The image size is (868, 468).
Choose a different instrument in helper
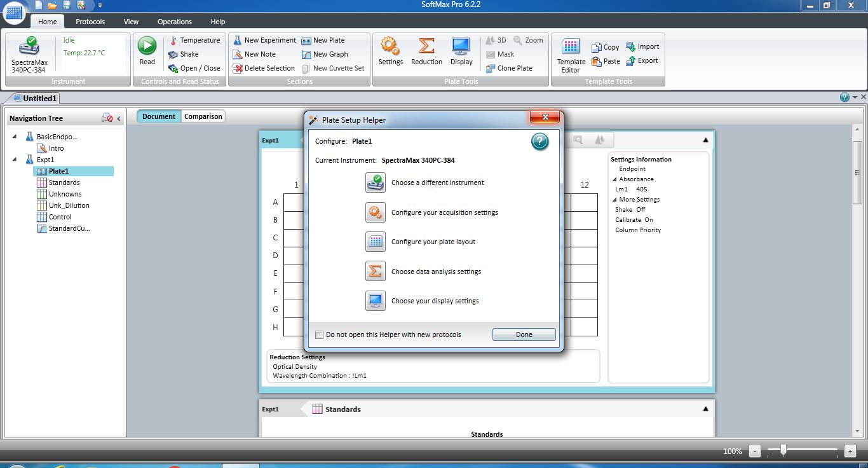(376, 183)
